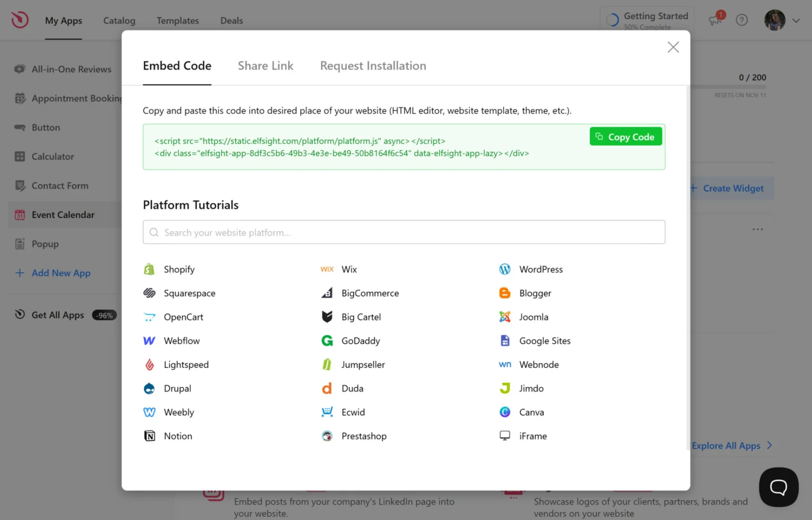
Task: Focus the website platform search field
Action: click(x=404, y=233)
